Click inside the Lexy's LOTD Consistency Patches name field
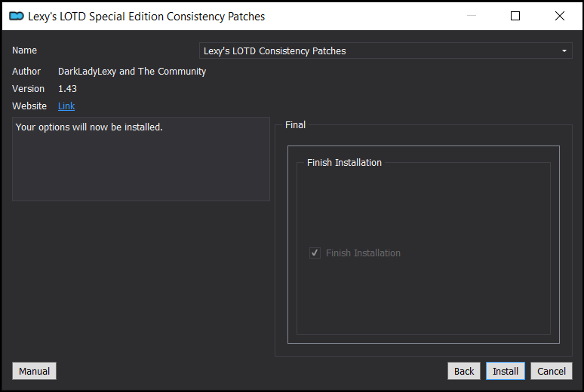 pyautogui.click(x=386, y=51)
